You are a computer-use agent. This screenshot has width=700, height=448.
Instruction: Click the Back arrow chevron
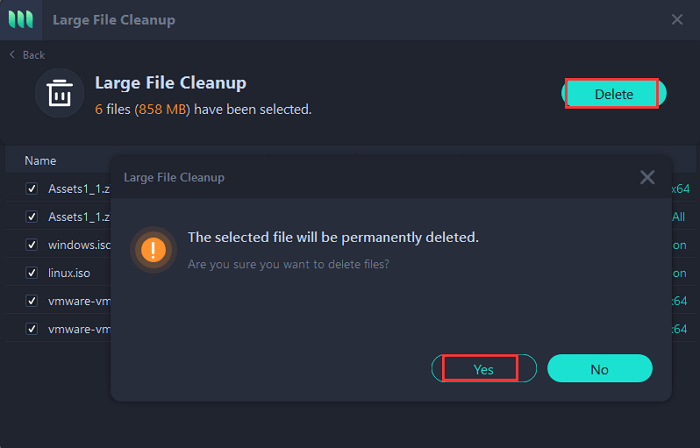pos(12,55)
